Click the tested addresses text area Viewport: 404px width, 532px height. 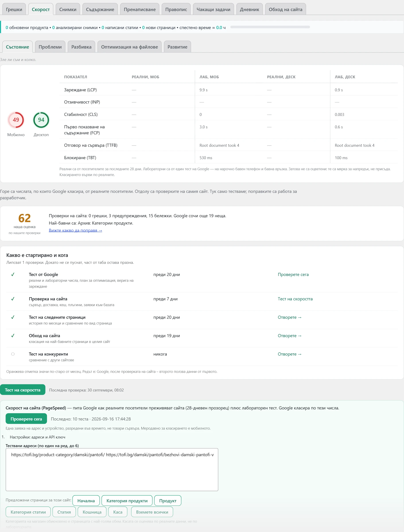click(112, 469)
